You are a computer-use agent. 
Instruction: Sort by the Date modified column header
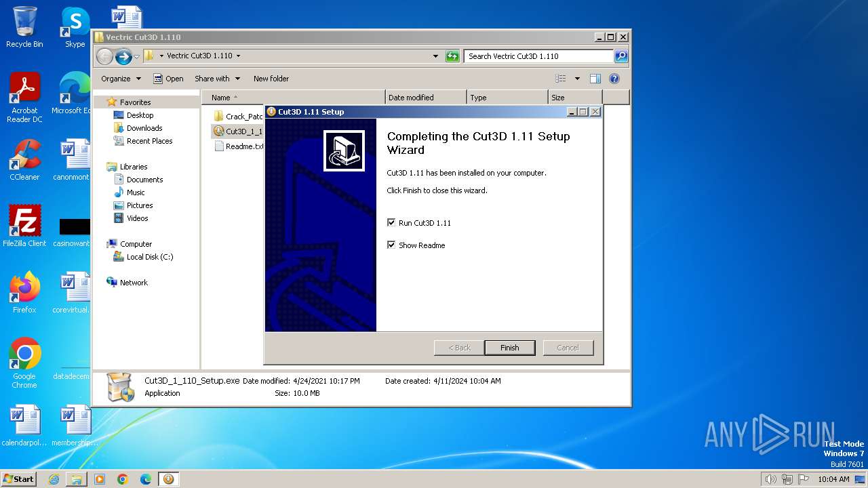[x=426, y=98]
